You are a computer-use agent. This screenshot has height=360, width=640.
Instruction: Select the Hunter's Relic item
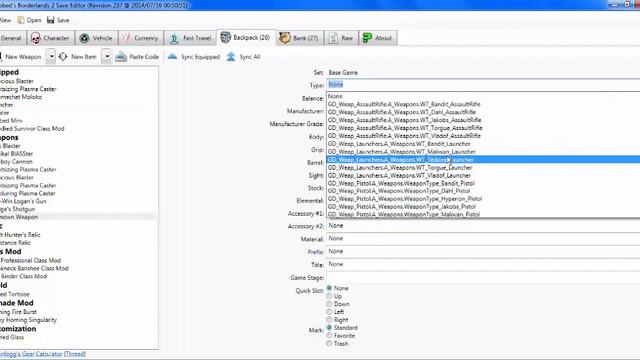[x=20, y=235]
